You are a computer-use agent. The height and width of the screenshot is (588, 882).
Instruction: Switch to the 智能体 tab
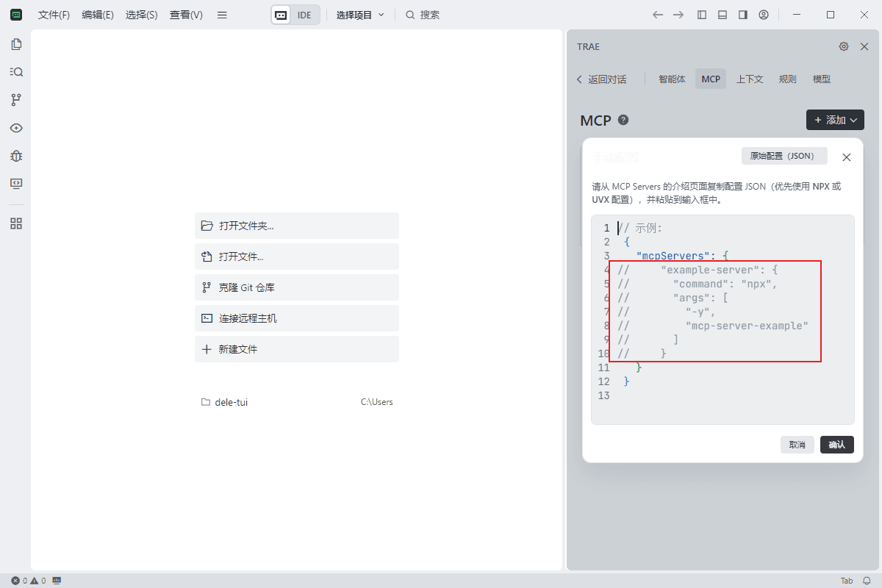[x=672, y=79]
